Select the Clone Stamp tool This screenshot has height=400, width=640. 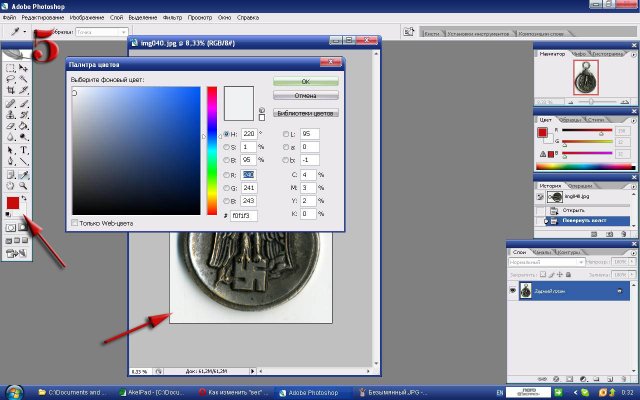pyautogui.click(x=11, y=115)
